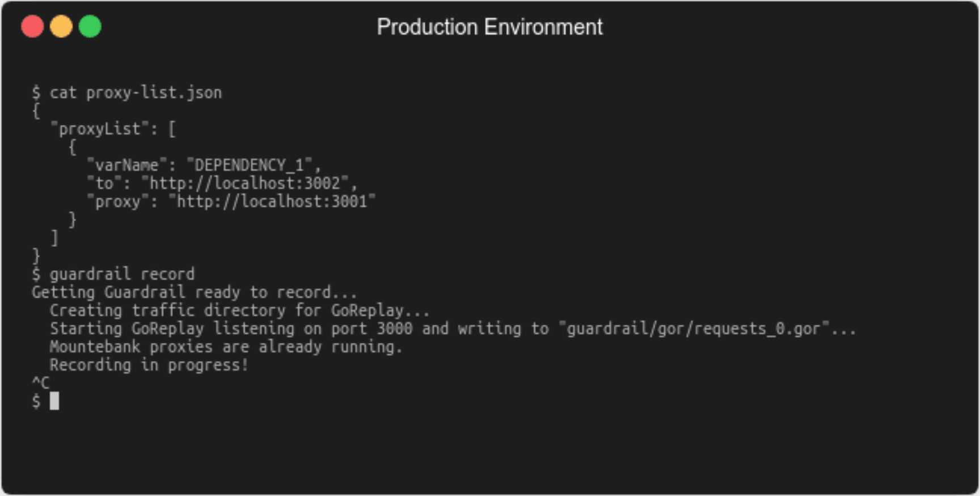Click the Production Environment window title
The height and width of the screenshot is (496, 980).
pyautogui.click(x=489, y=27)
